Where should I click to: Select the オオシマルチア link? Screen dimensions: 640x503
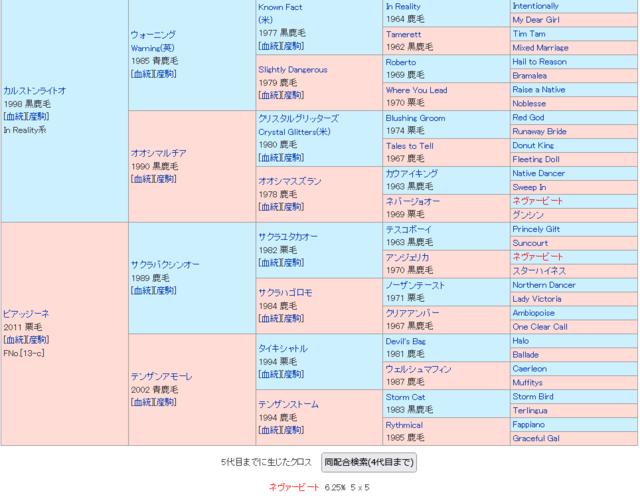pyautogui.click(x=158, y=153)
